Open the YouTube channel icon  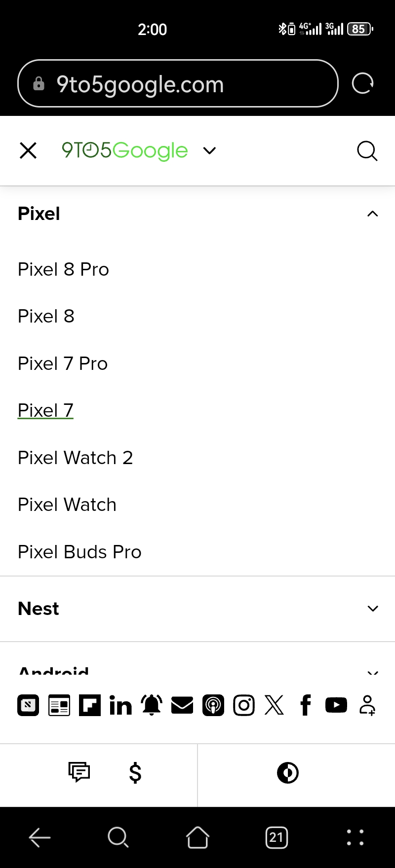coord(336,705)
